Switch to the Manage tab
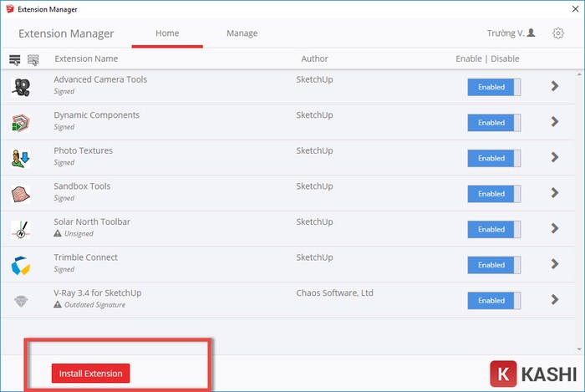 pos(242,33)
